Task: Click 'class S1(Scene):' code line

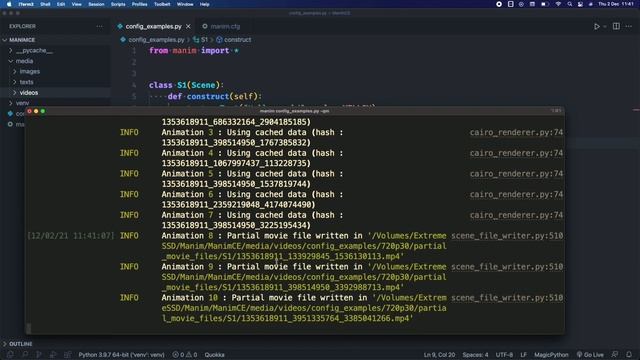Action: pos(186,85)
